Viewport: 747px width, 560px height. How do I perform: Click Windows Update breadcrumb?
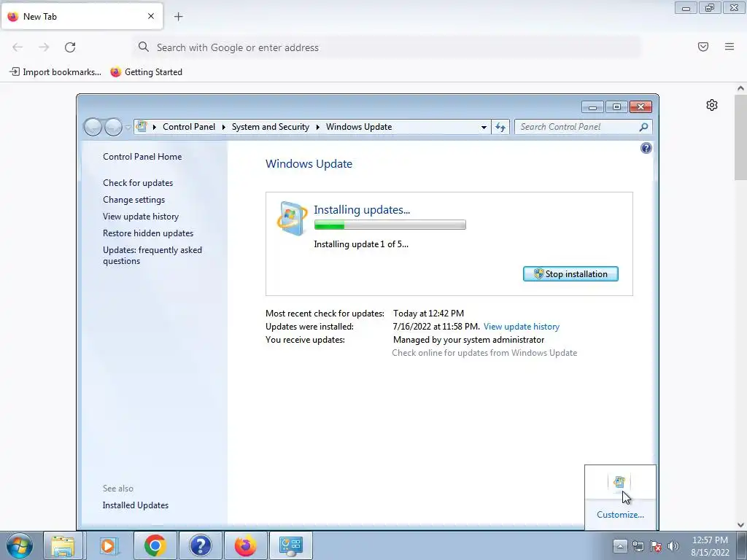coord(359,127)
